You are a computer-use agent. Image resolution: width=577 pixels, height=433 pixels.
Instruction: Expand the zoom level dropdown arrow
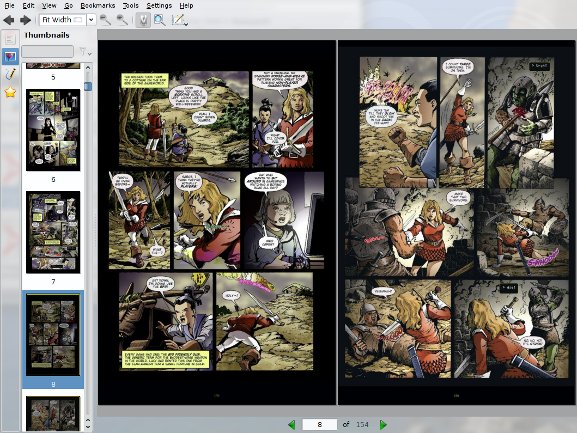click(91, 20)
